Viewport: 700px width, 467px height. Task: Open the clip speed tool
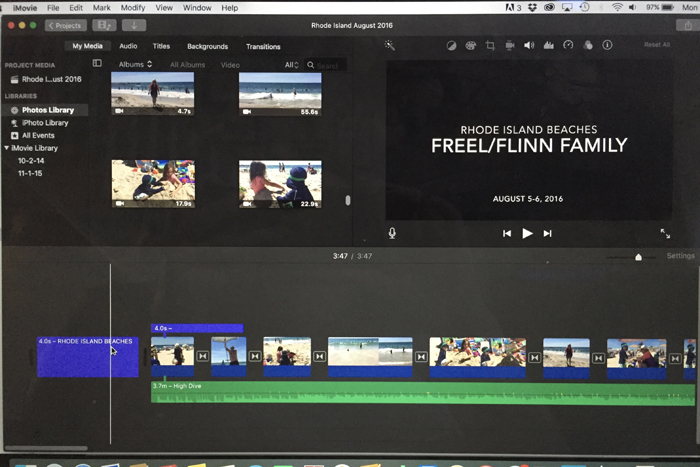568,45
